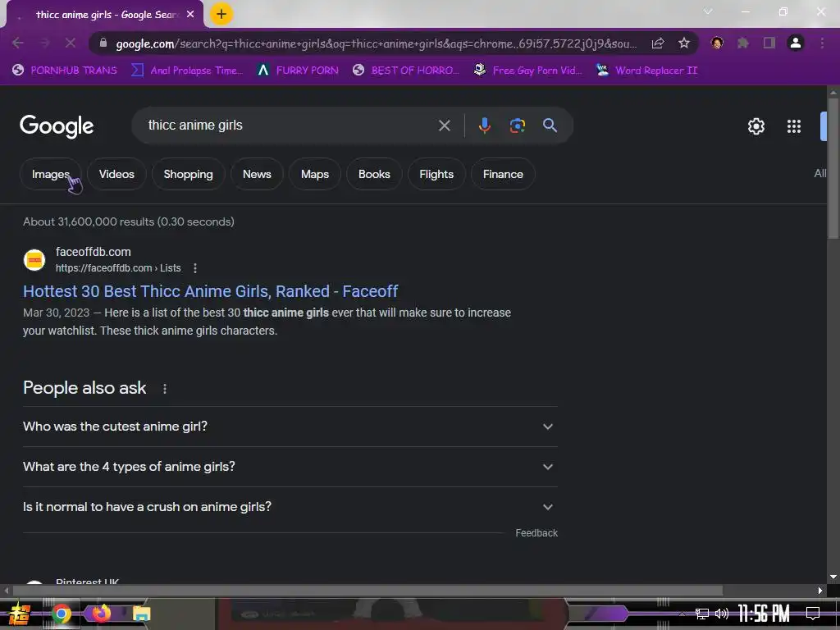
Task: Toggle the Chrome side panel icon
Action: (769, 43)
